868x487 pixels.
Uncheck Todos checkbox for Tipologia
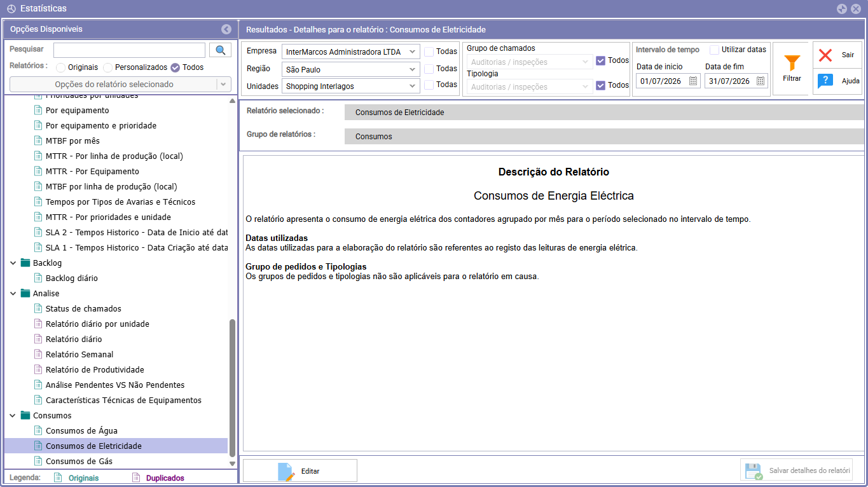(x=600, y=85)
